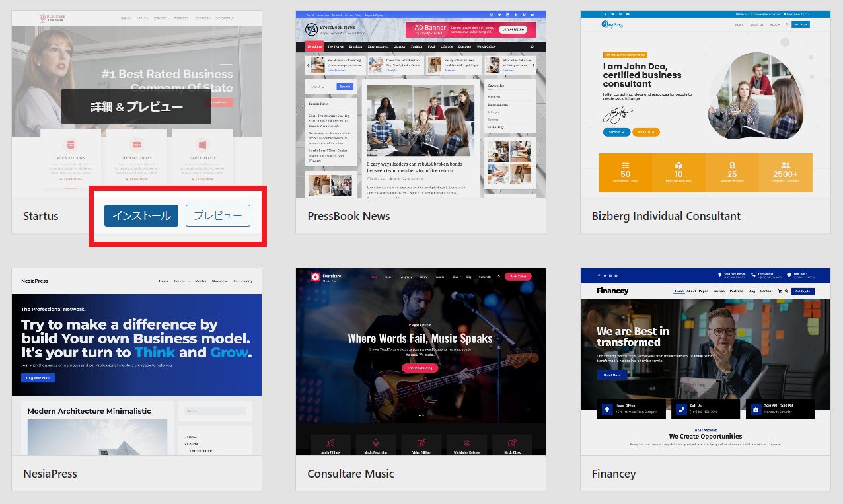The image size is (843, 504).
Task: Click Read More in Financey preview
Action: pyautogui.click(x=612, y=375)
